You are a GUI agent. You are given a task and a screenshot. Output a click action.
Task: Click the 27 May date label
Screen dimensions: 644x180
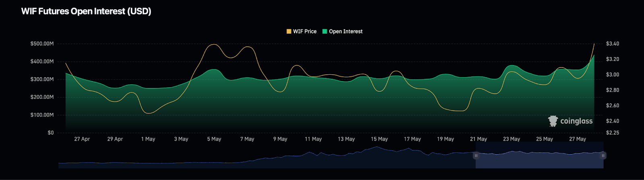577,139
